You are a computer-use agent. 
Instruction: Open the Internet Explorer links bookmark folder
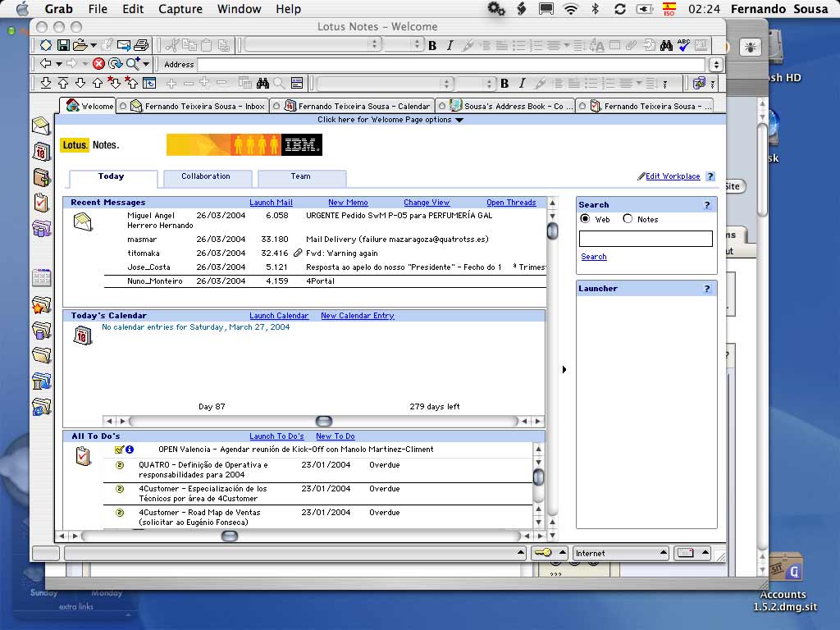click(x=41, y=407)
